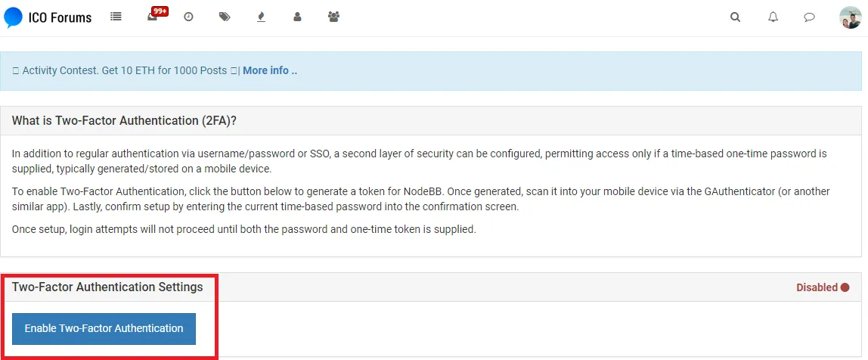Open Popular topics fire icon
The height and width of the screenshot is (360, 868).
pos(262,17)
